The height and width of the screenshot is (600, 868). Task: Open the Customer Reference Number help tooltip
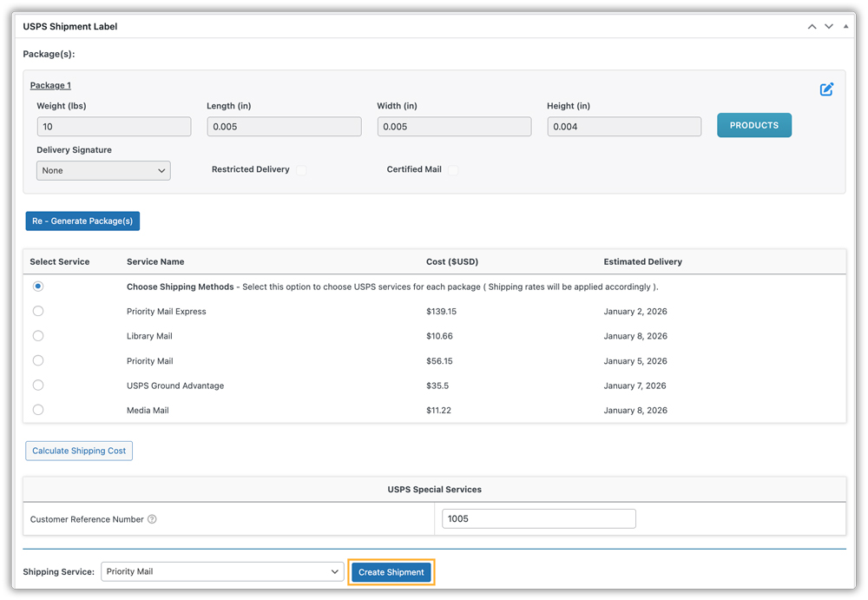[152, 519]
